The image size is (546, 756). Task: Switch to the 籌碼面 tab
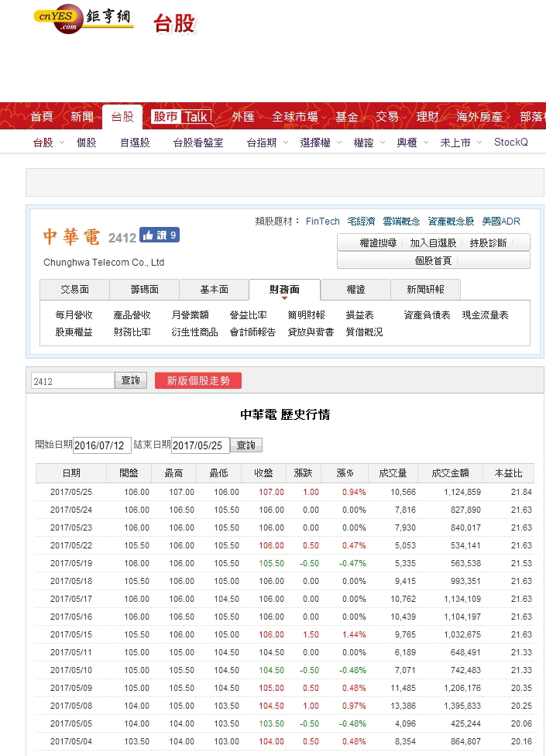coord(145,289)
